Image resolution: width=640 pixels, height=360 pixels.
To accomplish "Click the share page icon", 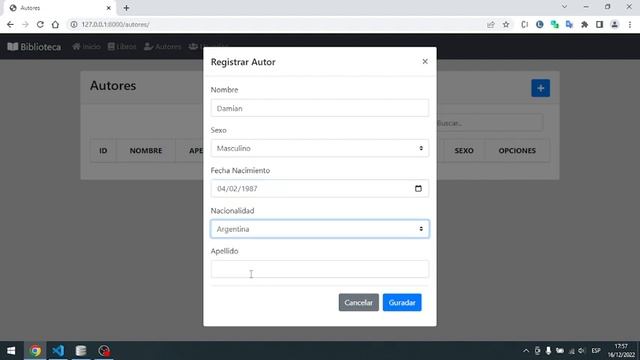I will 491,24.
